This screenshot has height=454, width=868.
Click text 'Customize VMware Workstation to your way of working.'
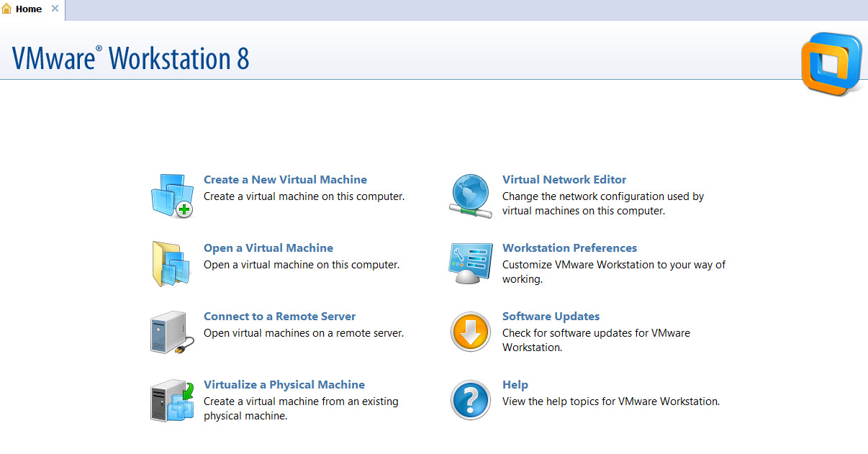[x=614, y=272]
